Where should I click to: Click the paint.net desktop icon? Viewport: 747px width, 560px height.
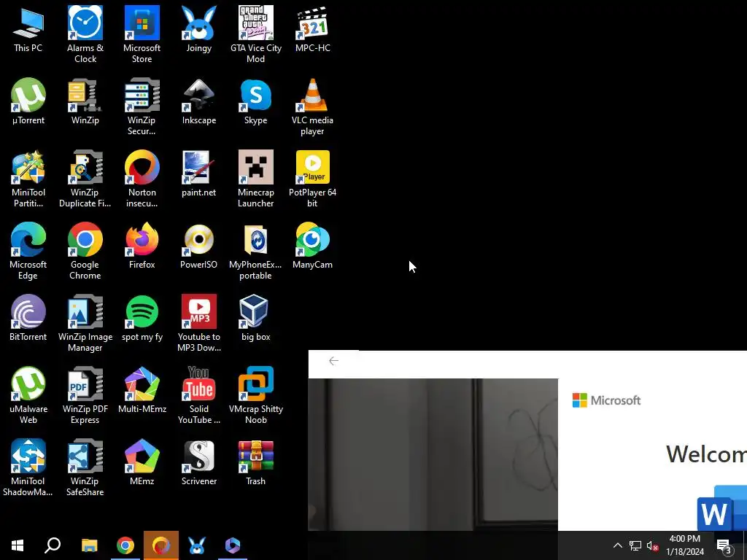click(x=198, y=174)
